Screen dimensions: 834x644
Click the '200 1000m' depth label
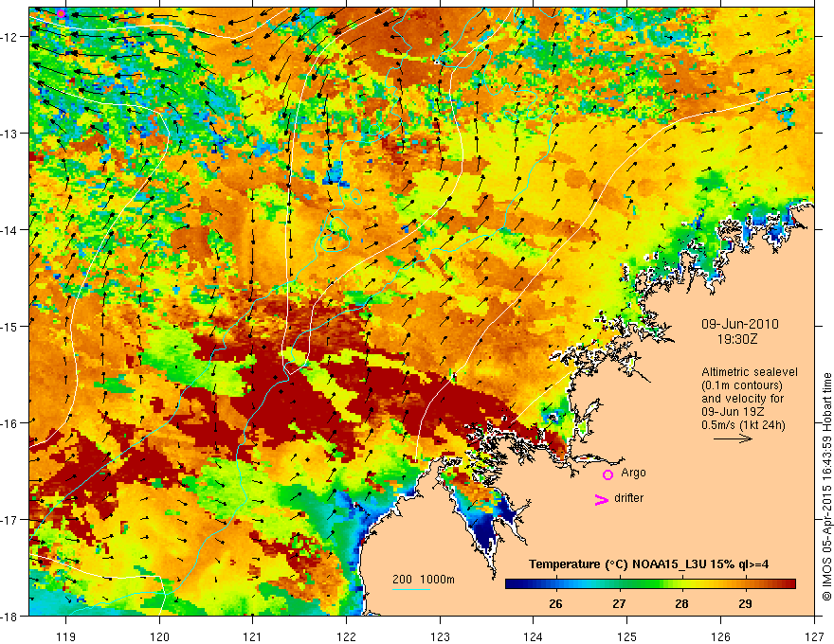tap(424, 580)
